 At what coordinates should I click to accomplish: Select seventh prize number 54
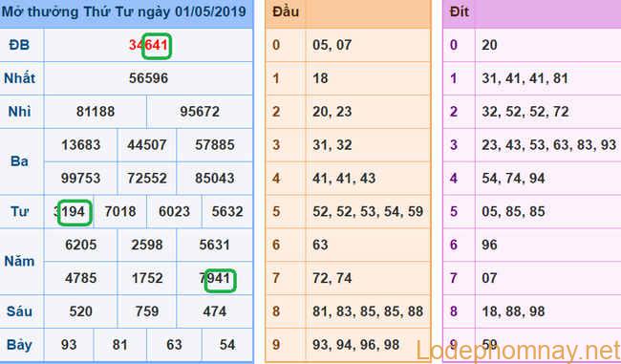coord(227,345)
